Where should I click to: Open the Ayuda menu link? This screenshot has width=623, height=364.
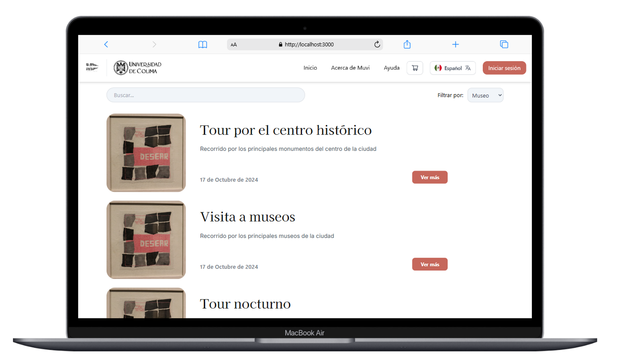(392, 68)
